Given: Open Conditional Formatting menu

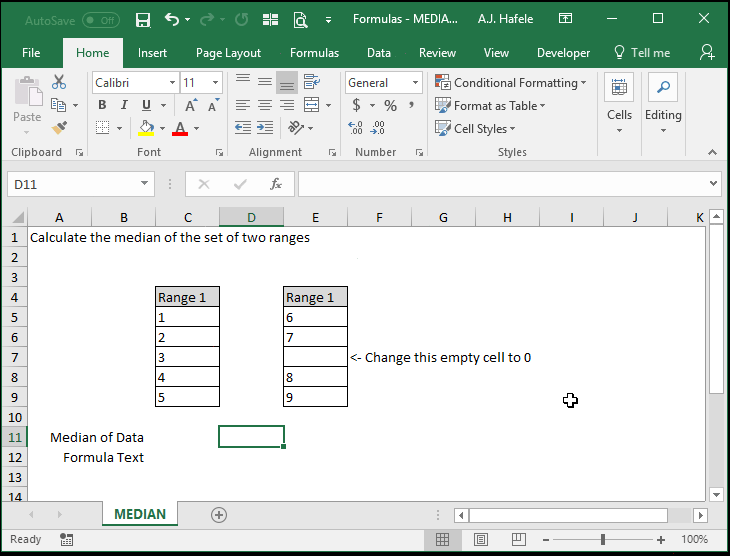Looking at the screenshot, I should pos(510,82).
